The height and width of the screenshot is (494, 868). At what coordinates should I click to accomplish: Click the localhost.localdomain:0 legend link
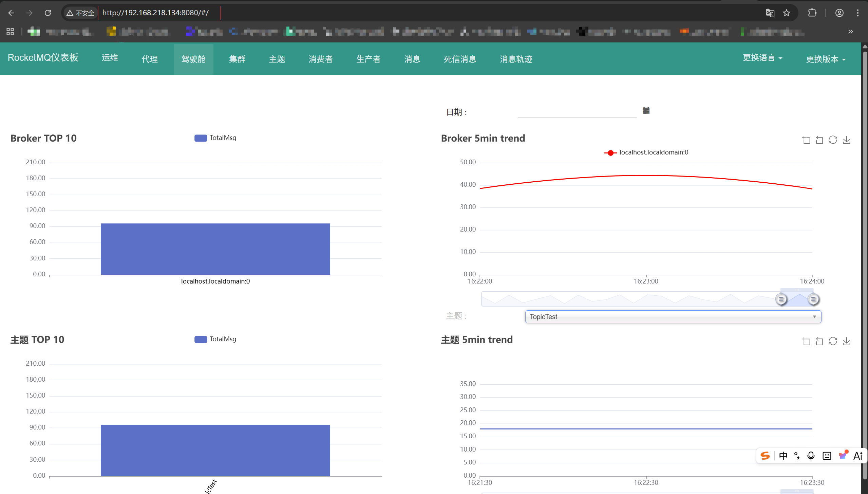[653, 152]
